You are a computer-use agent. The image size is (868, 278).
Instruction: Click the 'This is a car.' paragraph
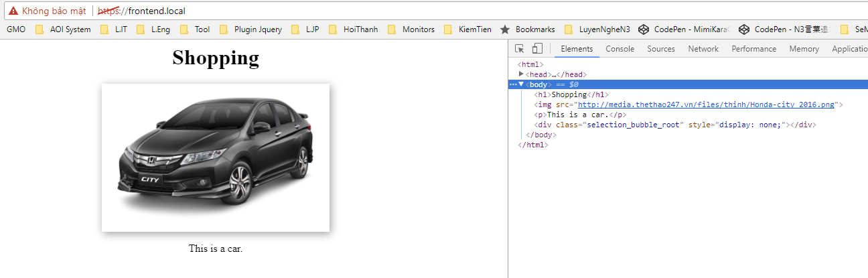click(x=216, y=249)
